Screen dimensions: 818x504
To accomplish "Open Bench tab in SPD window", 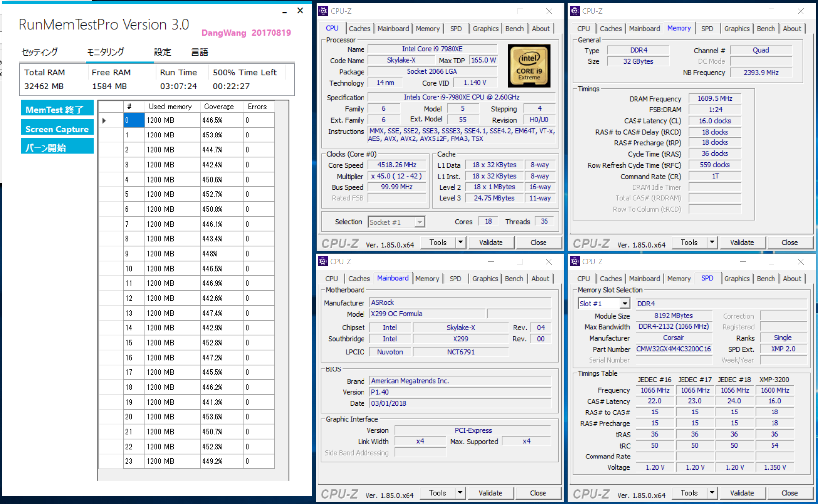I will tap(766, 279).
